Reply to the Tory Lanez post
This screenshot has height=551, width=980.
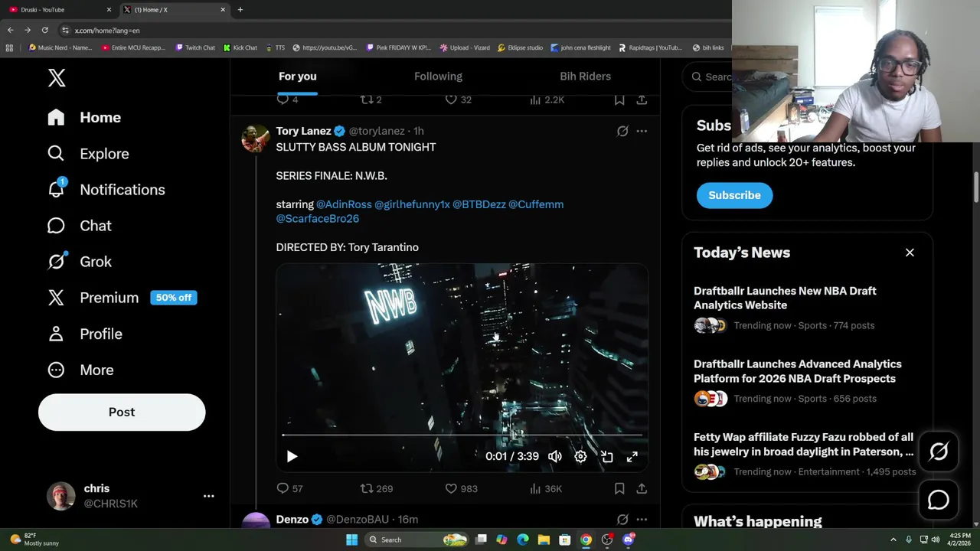pos(289,488)
